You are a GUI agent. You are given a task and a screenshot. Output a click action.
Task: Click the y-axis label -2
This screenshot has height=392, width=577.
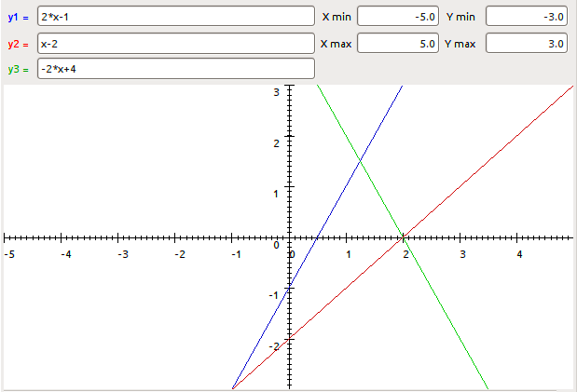(x=274, y=346)
